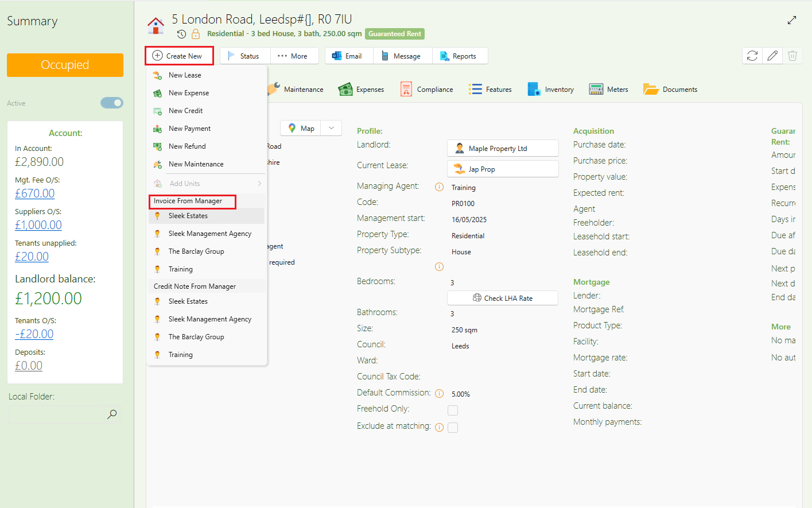812x508 pixels.
Task: Open the Jap Prop current lease button
Action: click(x=503, y=169)
